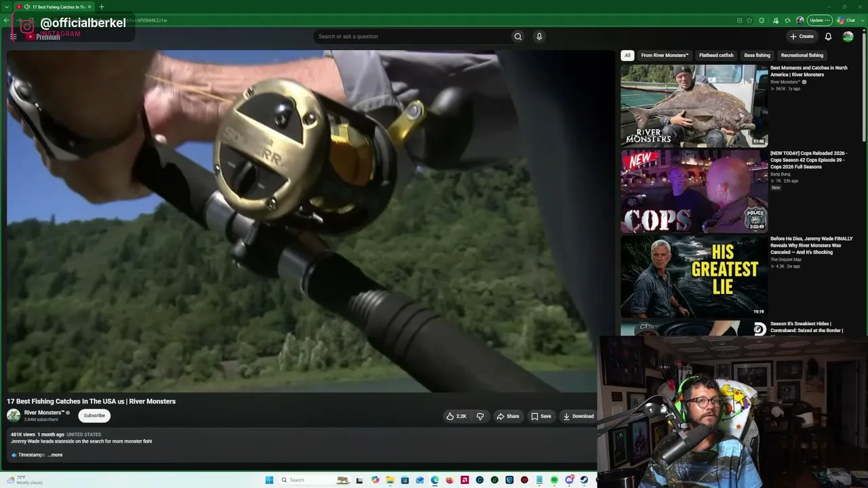Click the River Monsters channel under Best Moments
Image resolution: width=868 pixels, height=488 pixels.
785,82
